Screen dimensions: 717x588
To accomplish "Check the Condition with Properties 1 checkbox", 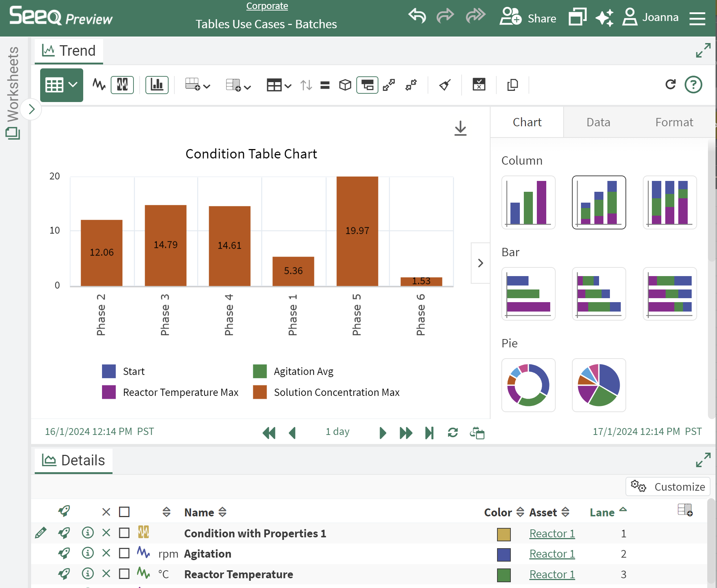I will click(124, 533).
